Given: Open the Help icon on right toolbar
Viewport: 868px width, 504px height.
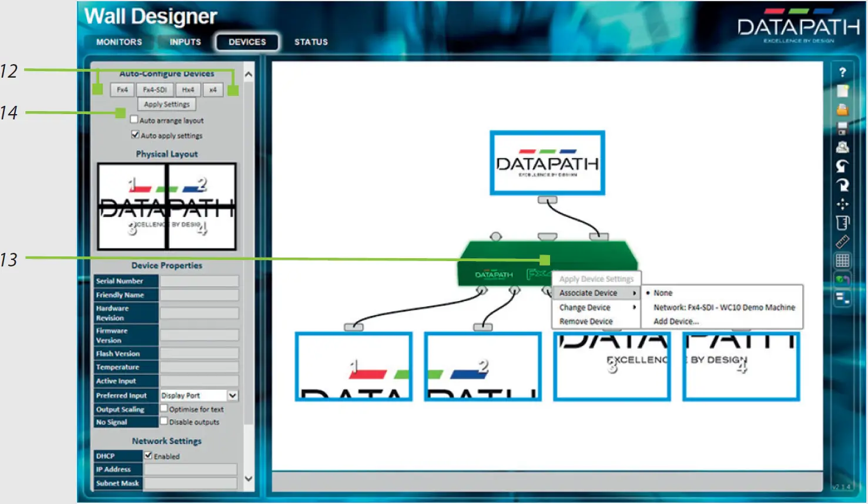Looking at the screenshot, I should (843, 73).
